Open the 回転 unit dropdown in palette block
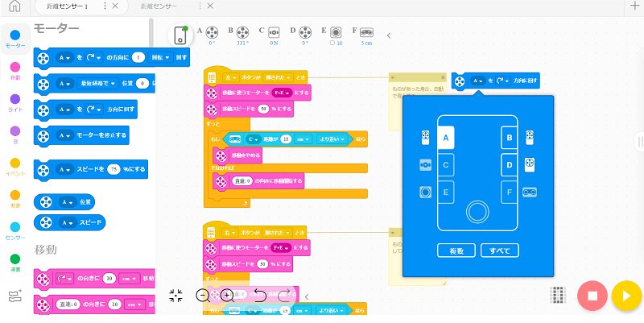The width and height of the screenshot is (644, 323). pos(160,58)
